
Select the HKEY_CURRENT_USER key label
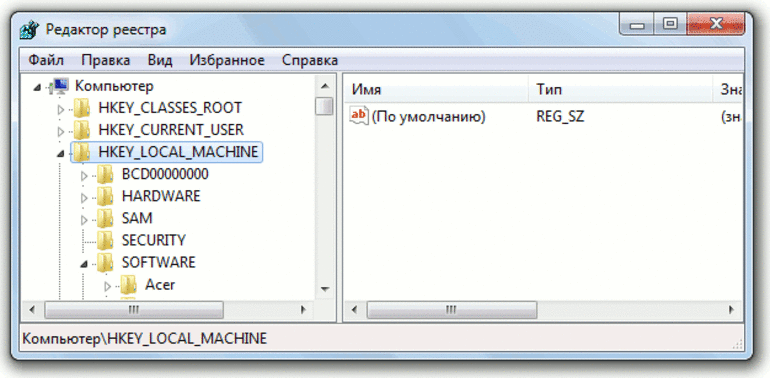point(171,130)
